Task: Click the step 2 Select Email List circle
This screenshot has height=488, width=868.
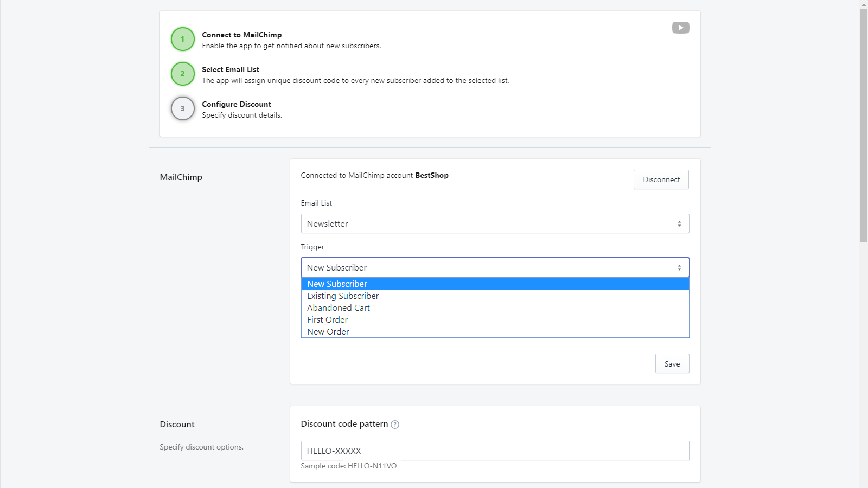Action: pyautogui.click(x=183, y=74)
